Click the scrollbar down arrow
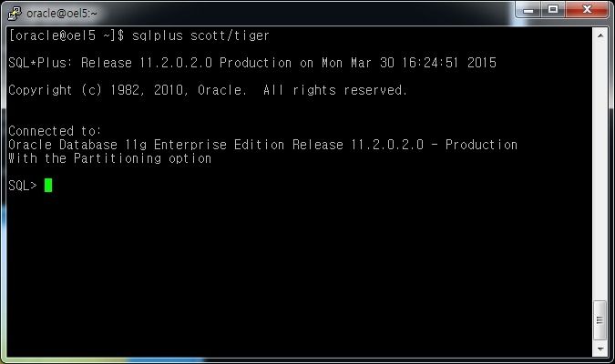This screenshot has height=364, width=615. [x=600, y=349]
